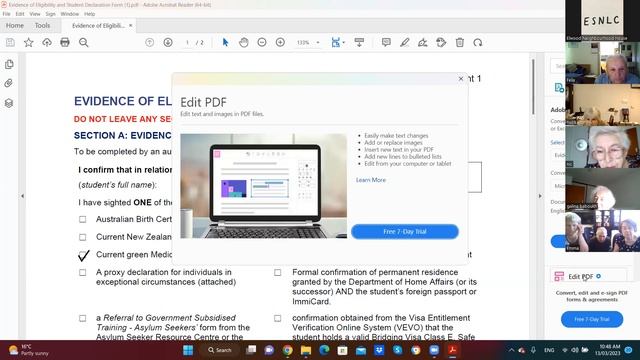This screenshot has width=640, height=360.
Task: Open Google Chrome from the taskbar
Action: coord(287,350)
